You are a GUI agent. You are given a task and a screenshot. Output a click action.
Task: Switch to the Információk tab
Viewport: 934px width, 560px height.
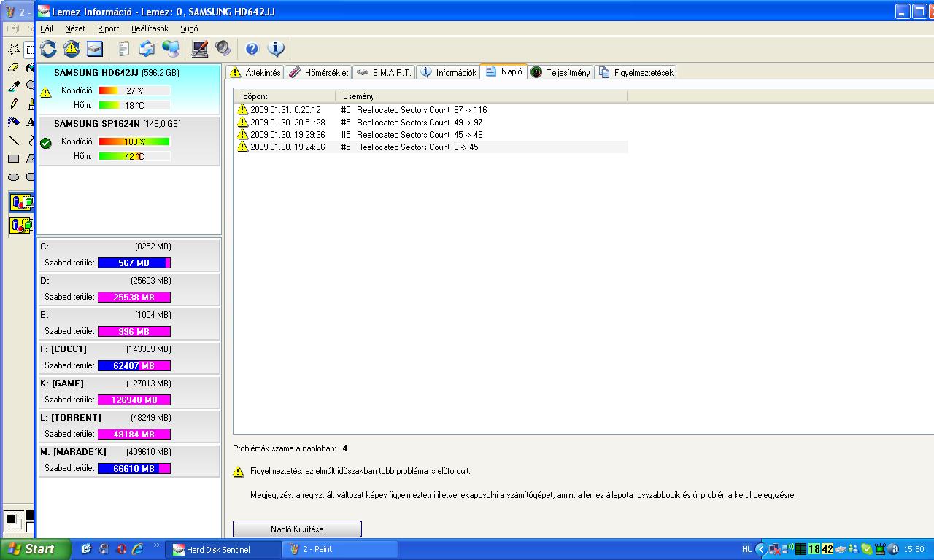coord(448,72)
